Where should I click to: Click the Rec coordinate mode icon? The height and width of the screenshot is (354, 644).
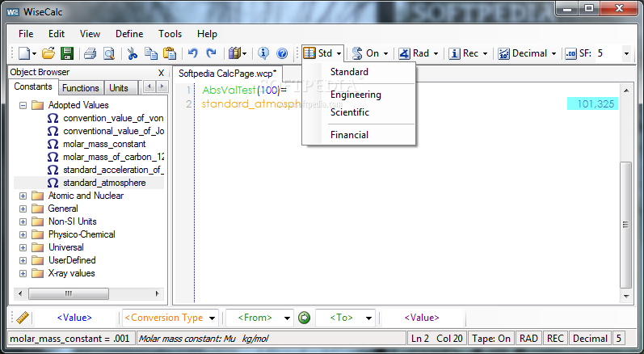[x=454, y=53]
